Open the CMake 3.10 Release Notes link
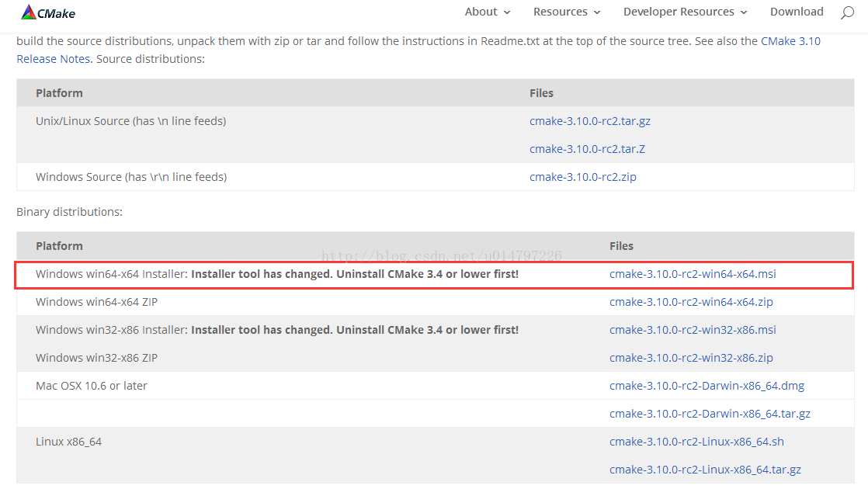 pyautogui.click(x=790, y=41)
